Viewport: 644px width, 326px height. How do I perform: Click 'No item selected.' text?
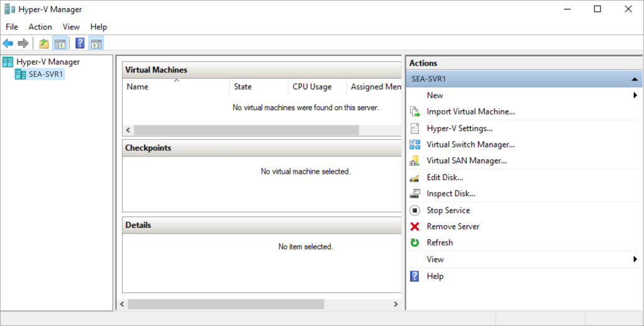(306, 247)
